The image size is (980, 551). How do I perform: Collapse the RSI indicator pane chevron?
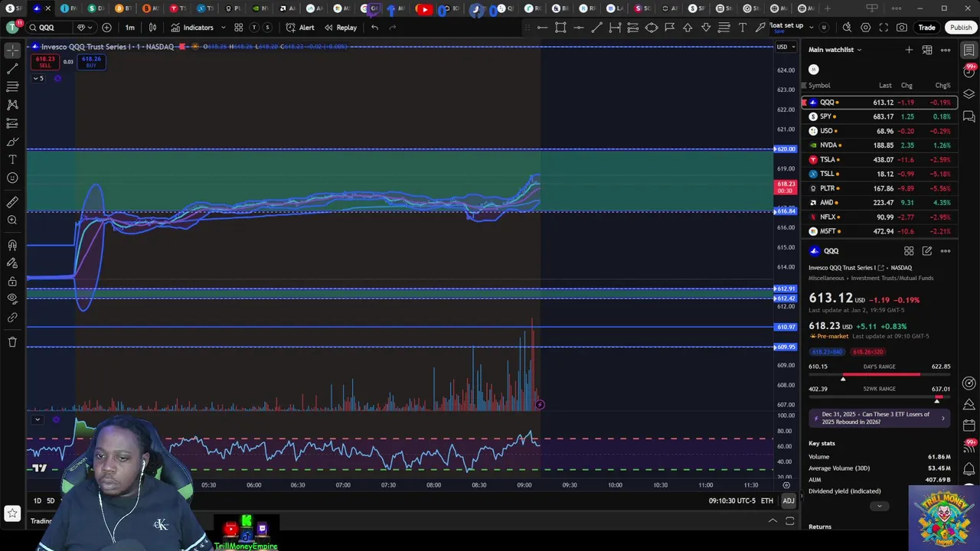pos(37,419)
